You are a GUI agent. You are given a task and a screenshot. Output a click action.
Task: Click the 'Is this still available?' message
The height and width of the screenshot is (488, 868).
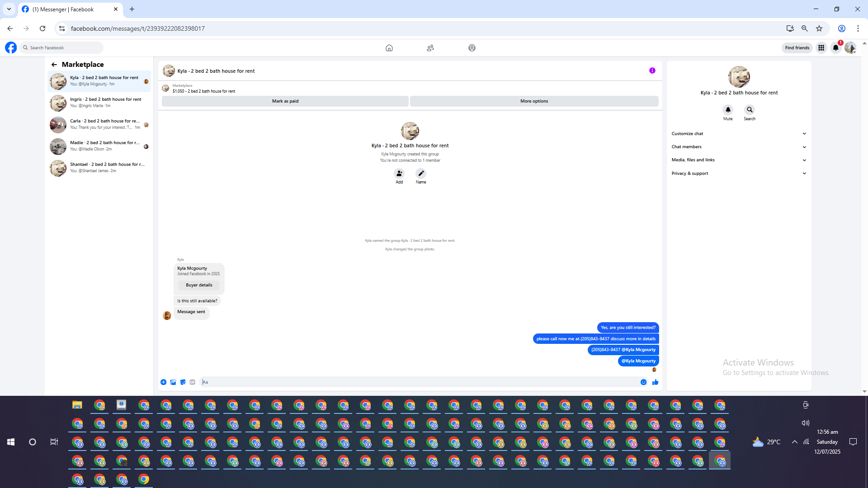[x=197, y=301]
